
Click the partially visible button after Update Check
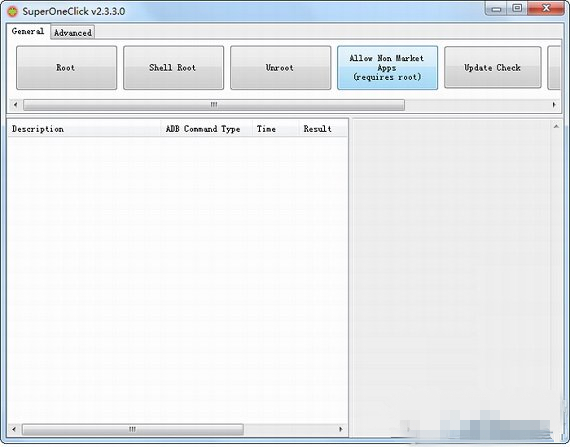[554, 68]
